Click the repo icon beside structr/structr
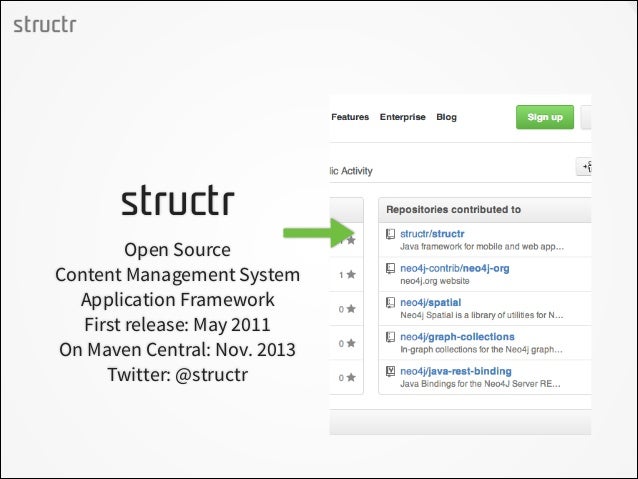The image size is (638, 479). 390,234
